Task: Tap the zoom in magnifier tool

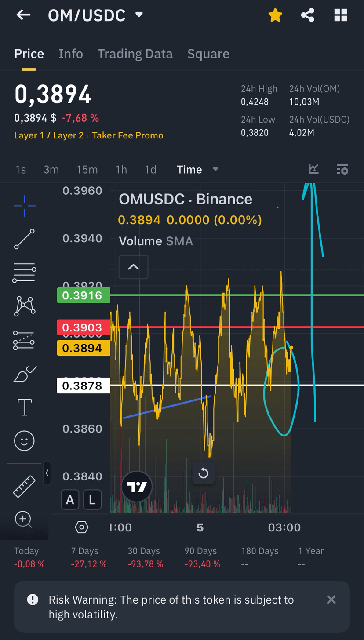Action: tap(24, 520)
